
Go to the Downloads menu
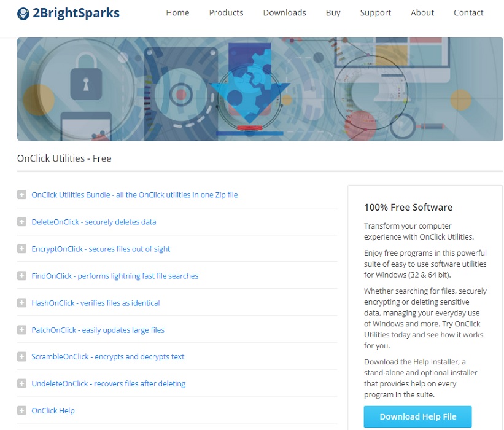coord(284,12)
